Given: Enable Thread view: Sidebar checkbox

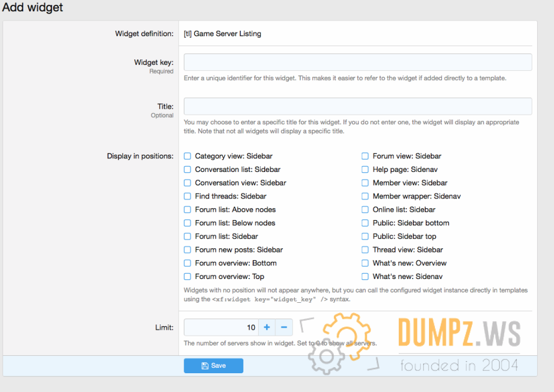Looking at the screenshot, I should point(365,250).
